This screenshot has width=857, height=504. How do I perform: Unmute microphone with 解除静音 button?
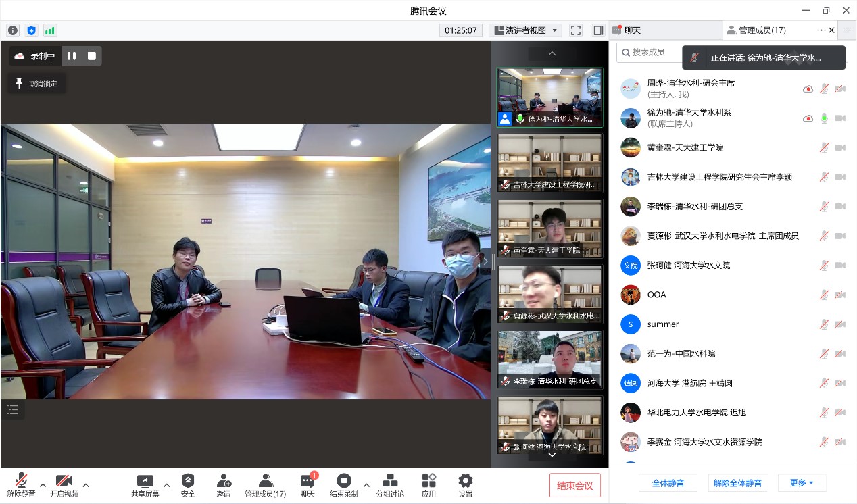click(21, 484)
